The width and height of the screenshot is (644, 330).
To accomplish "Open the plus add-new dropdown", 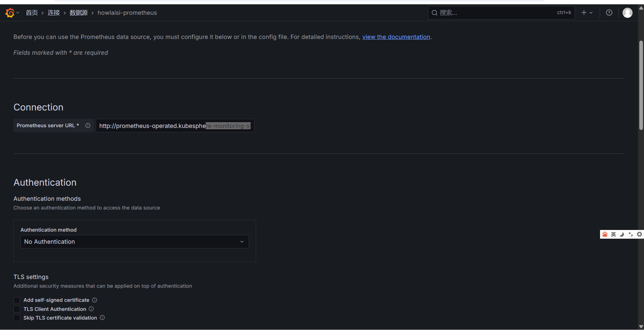I will (587, 13).
